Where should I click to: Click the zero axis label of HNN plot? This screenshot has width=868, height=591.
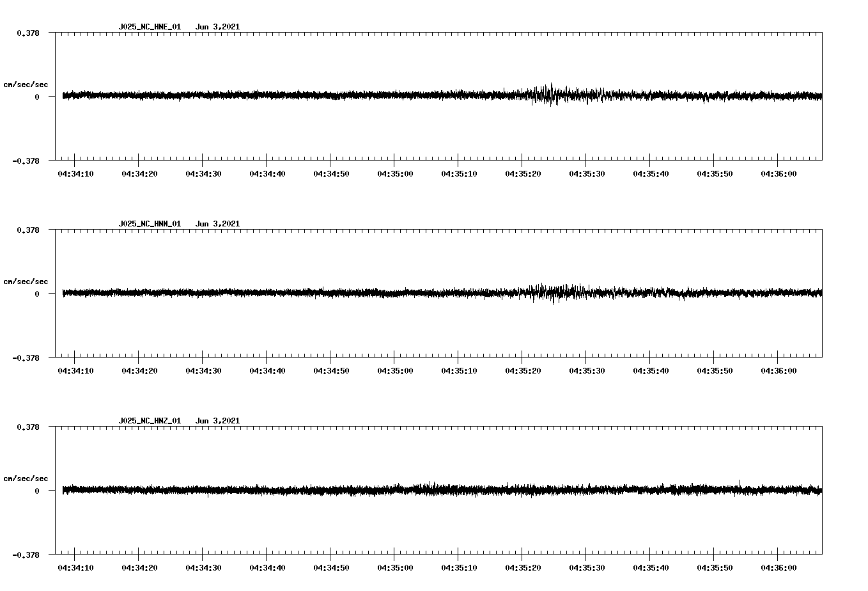point(37,294)
